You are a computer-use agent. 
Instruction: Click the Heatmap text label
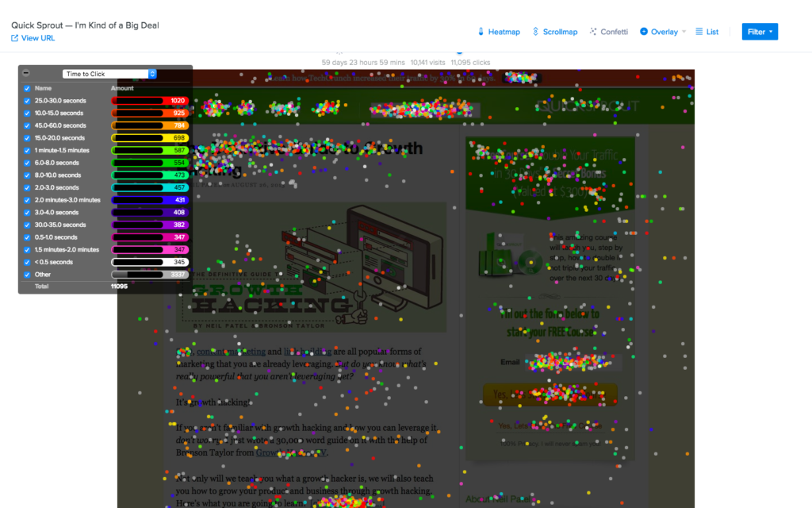[x=504, y=32]
